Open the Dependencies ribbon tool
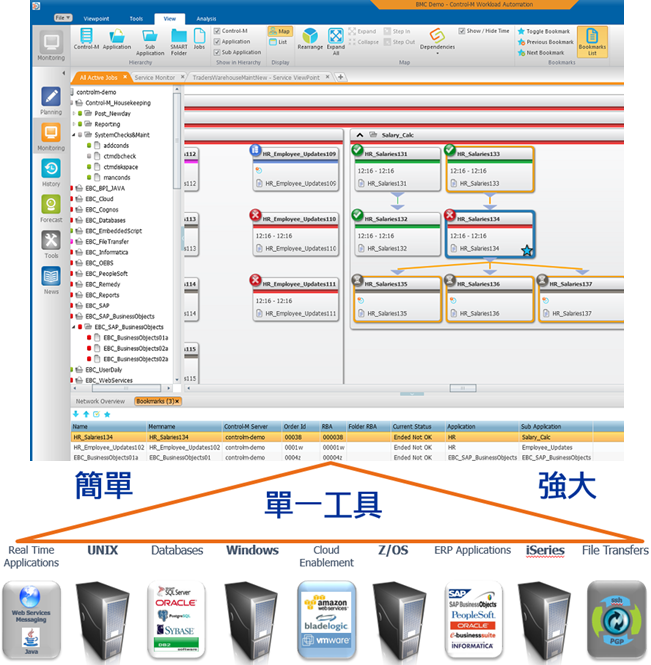Image resolution: width=651 pixels, height=665 pixels. 437,40
